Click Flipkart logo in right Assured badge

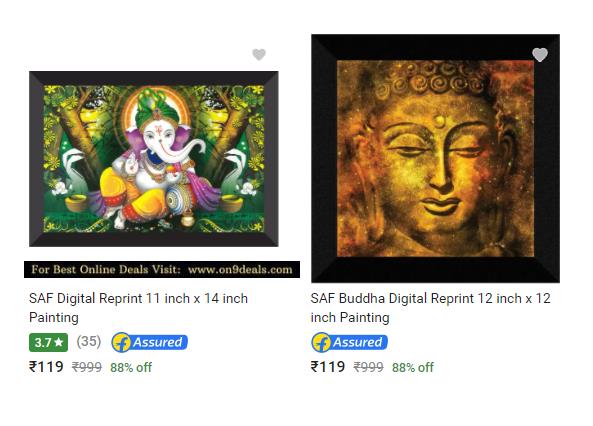coord(321,342)
